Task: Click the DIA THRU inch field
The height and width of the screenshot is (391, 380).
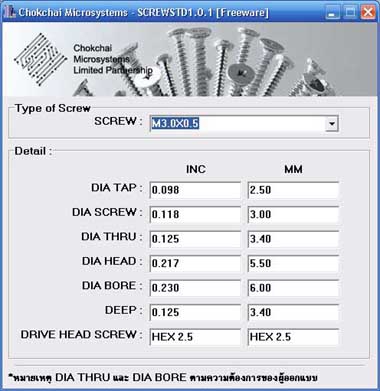Action: click(195, 239)
